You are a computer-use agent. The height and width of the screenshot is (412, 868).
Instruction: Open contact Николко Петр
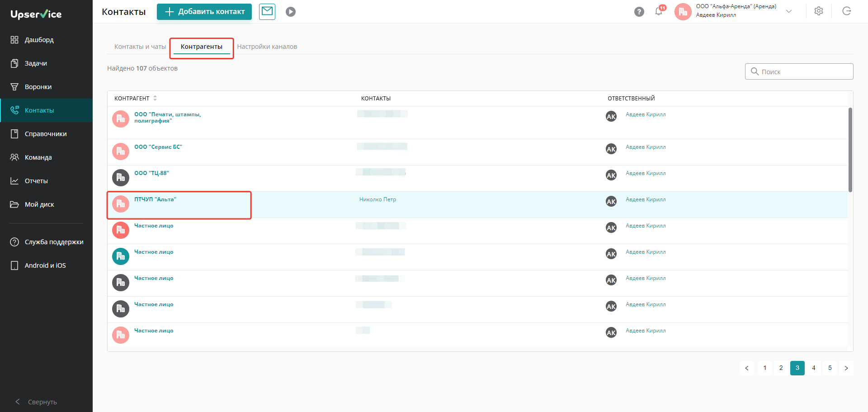pos(378,199)
